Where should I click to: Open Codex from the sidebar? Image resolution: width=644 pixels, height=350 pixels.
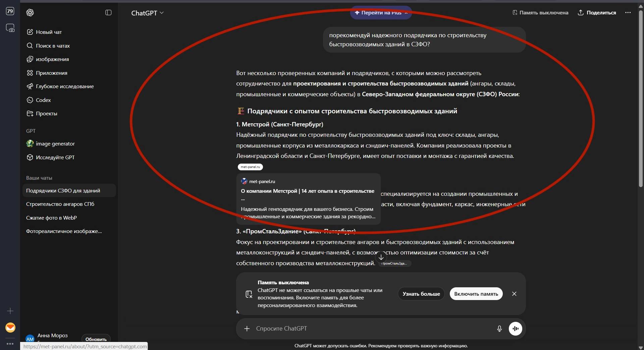point(69,100)
